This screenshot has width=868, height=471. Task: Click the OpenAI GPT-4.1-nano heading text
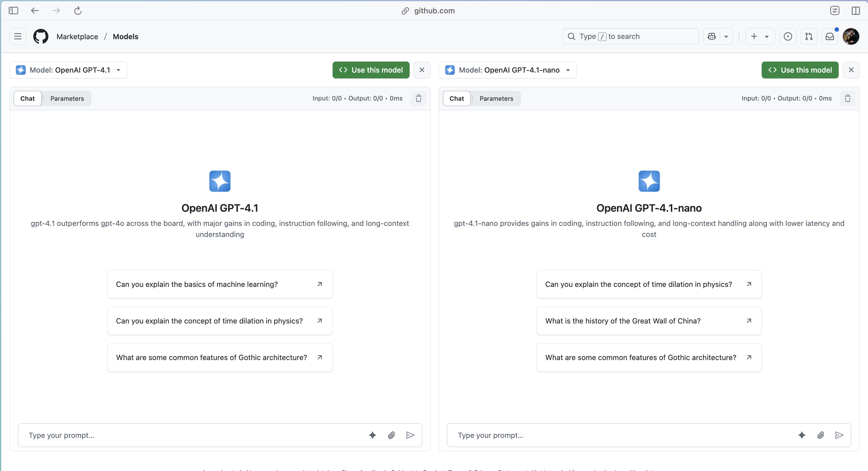pyautogui.click(x=649, y=208)
